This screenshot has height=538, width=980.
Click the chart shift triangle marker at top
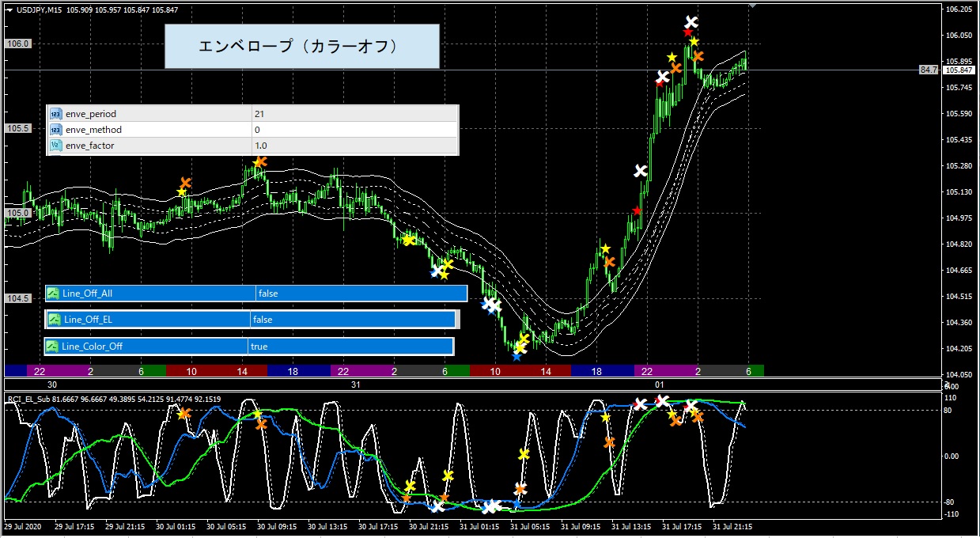coord(752,5)
